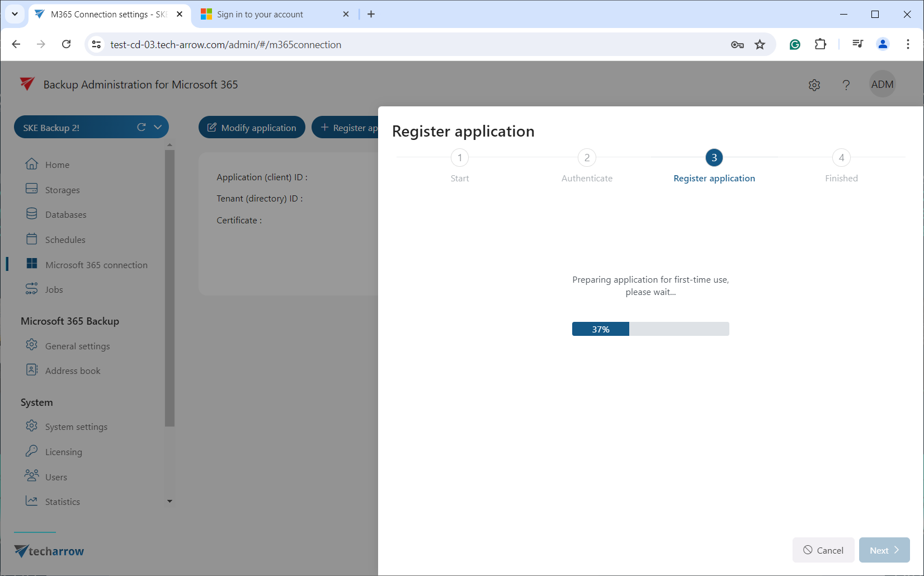Click the Register application button behind dialog

pyautogui.click(x=345, y=127)
